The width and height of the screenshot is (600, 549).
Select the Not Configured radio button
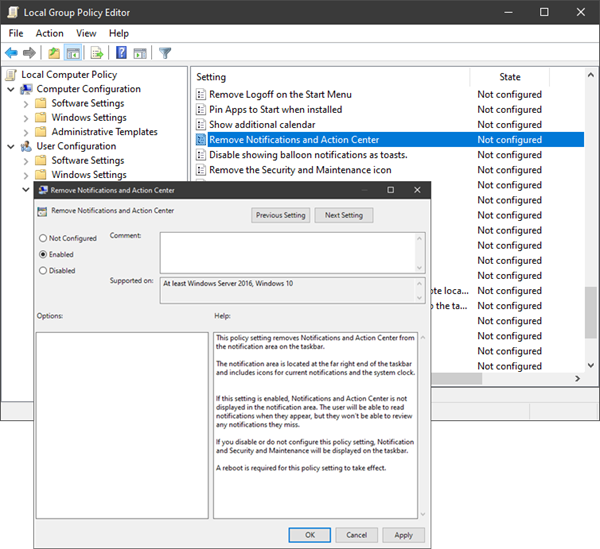[x=43, y=238]
